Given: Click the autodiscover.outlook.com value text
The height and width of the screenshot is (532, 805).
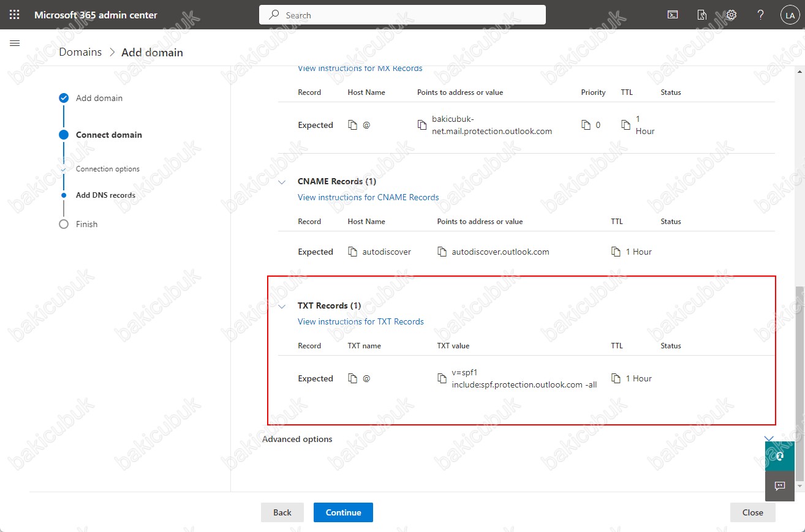Looking at the screenshot, I should (x=501, y=252).
